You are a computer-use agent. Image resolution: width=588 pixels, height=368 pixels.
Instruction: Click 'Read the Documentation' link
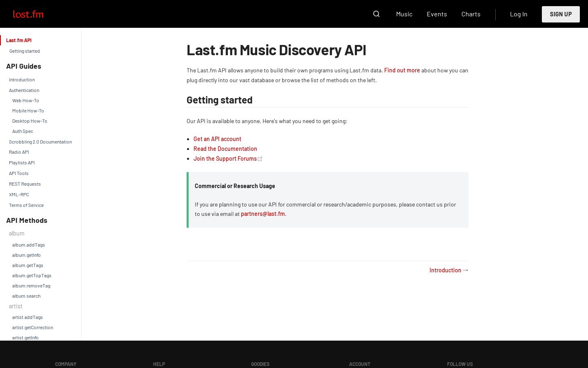point(225,149)
